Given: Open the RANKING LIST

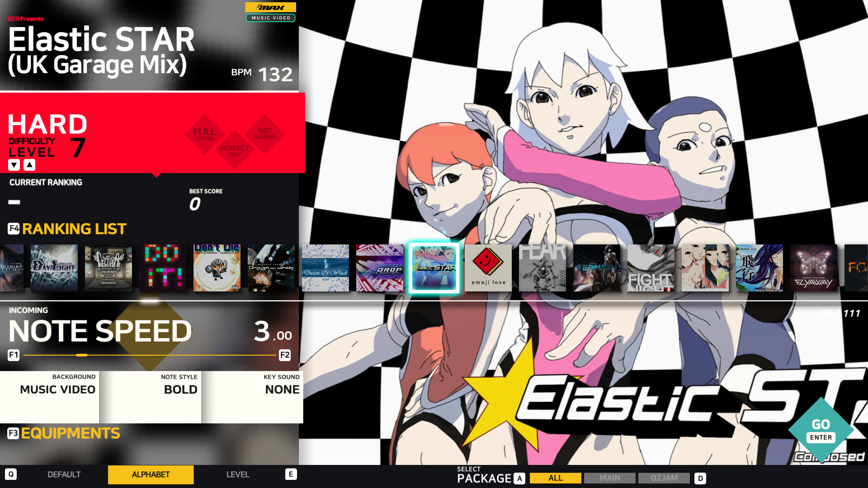Looking at the screenshot, I should pyautogui.click(x=74, y=229).
